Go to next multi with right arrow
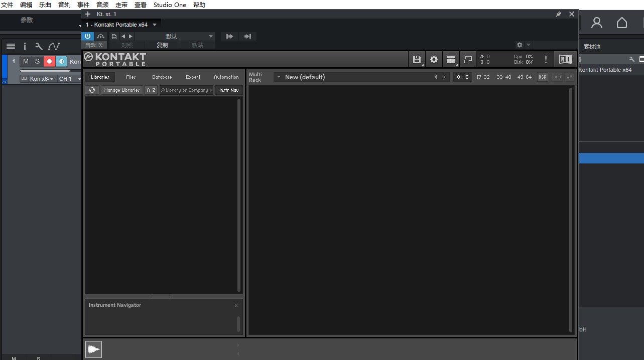This screenshot has width=644, height=360. [x=444, y=77]
